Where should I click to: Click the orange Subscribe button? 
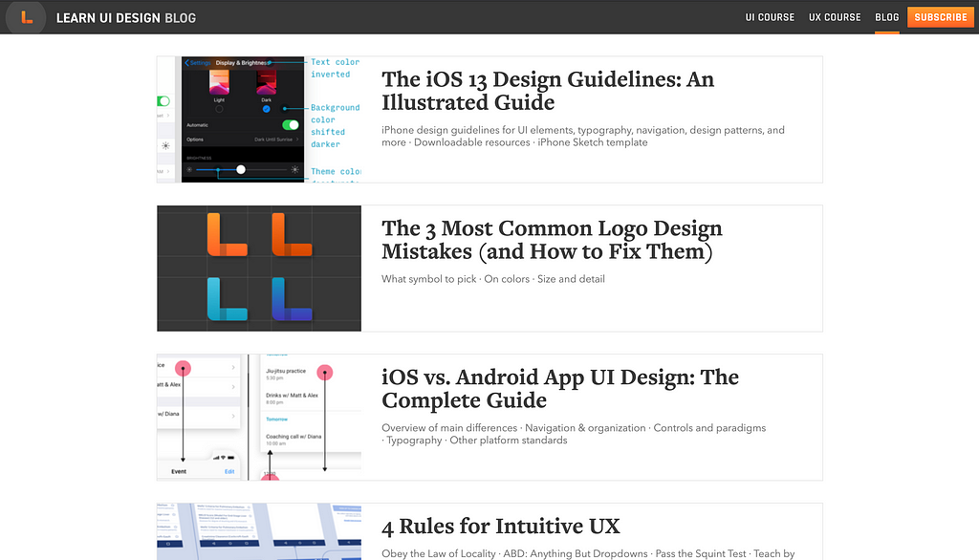coord(941,17)
